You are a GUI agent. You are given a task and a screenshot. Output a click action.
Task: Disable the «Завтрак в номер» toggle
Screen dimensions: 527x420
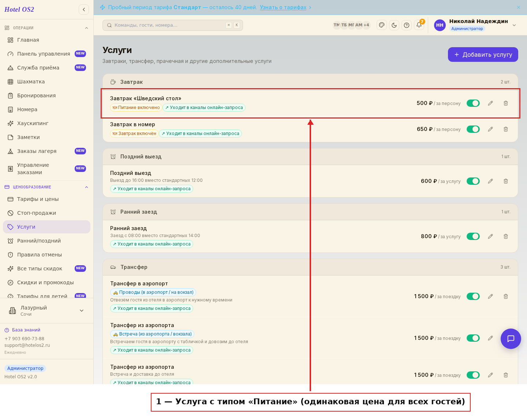pos(473,129)
